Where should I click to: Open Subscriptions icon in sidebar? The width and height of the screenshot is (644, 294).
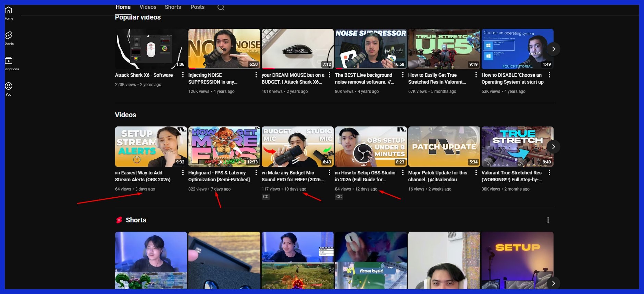point(9,61)
